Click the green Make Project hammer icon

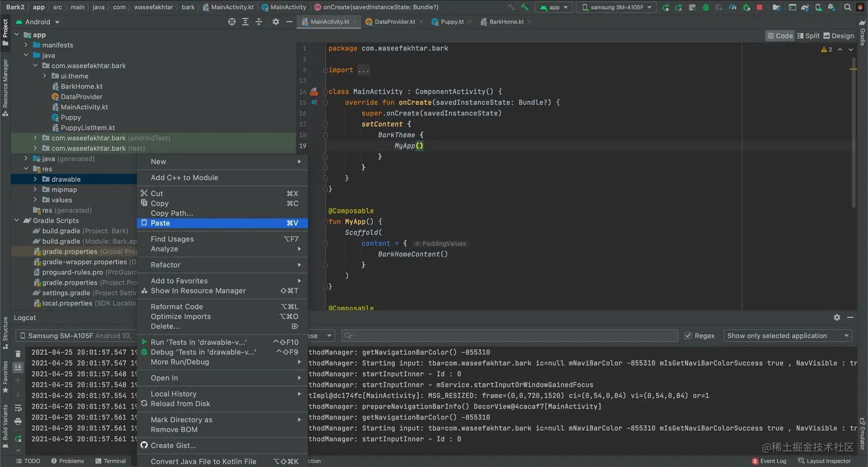click(524, 7)
